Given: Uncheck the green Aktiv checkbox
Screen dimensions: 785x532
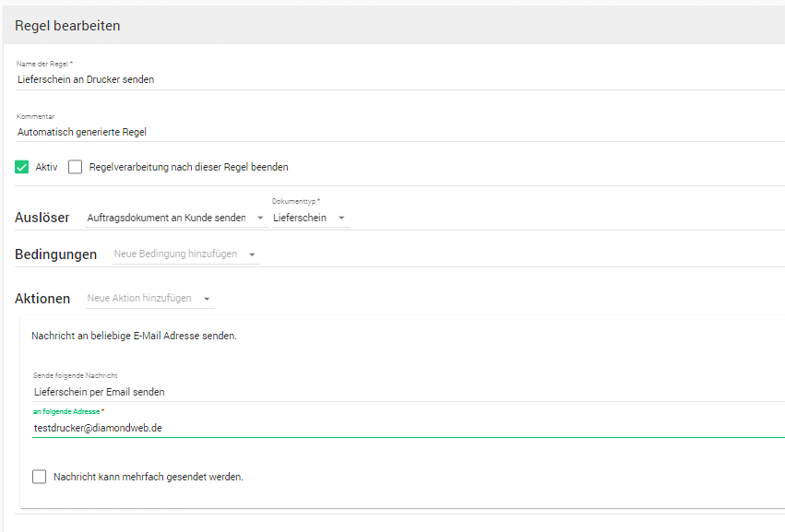Looking at the screenshot, I should click(21, 167).
